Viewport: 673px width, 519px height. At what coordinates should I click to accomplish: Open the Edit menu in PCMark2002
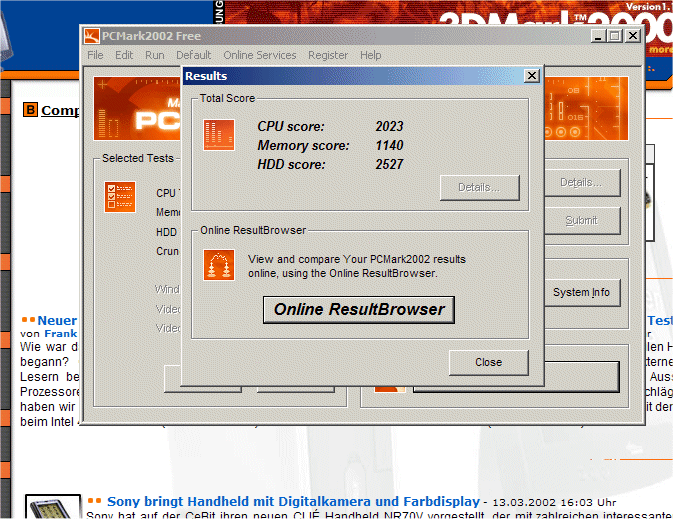pos(124,55)
